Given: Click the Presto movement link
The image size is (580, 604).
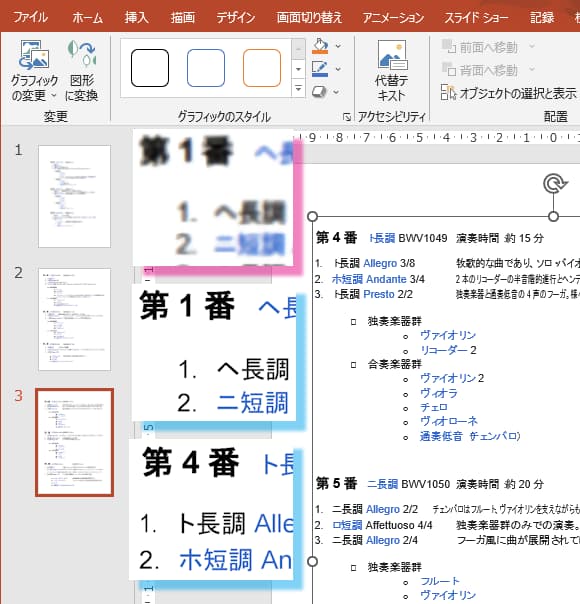Looking at the screenshot, I should [x=379, y=294].
